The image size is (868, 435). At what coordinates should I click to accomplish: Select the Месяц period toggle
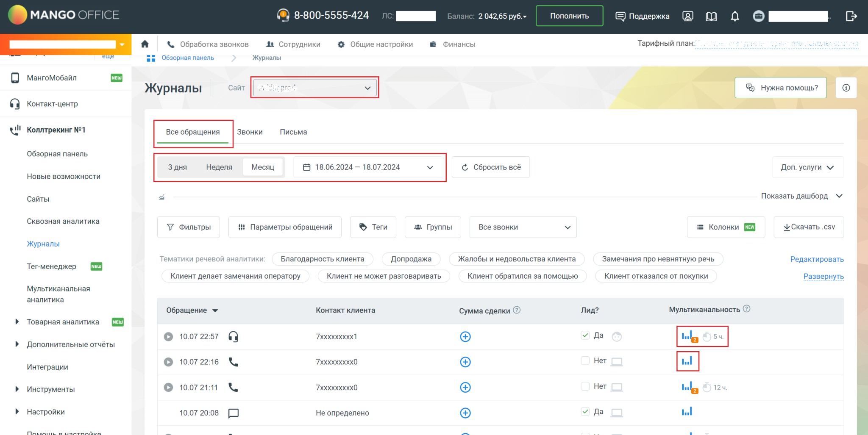[263, 167]
